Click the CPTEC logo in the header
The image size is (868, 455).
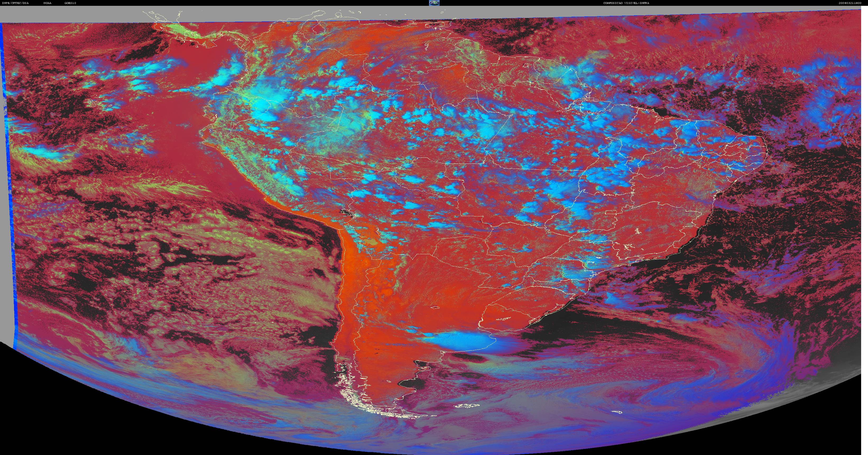point(434,3)
